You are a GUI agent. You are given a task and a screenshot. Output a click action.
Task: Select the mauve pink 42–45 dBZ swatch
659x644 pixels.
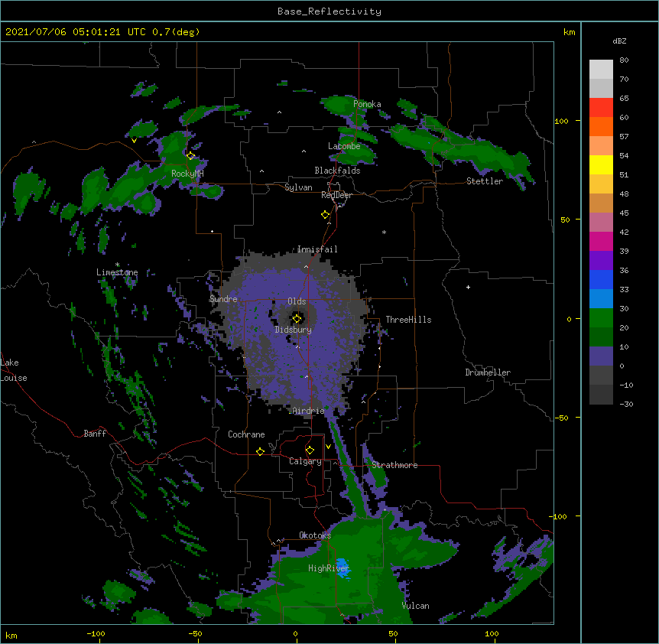coord(601,223)
